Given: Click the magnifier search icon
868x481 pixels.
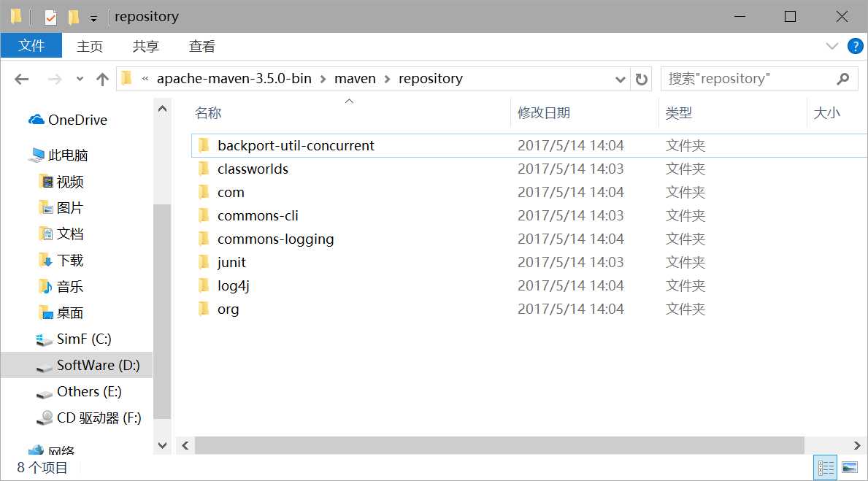Looking at the screenshot, I should tap(843, 79).
